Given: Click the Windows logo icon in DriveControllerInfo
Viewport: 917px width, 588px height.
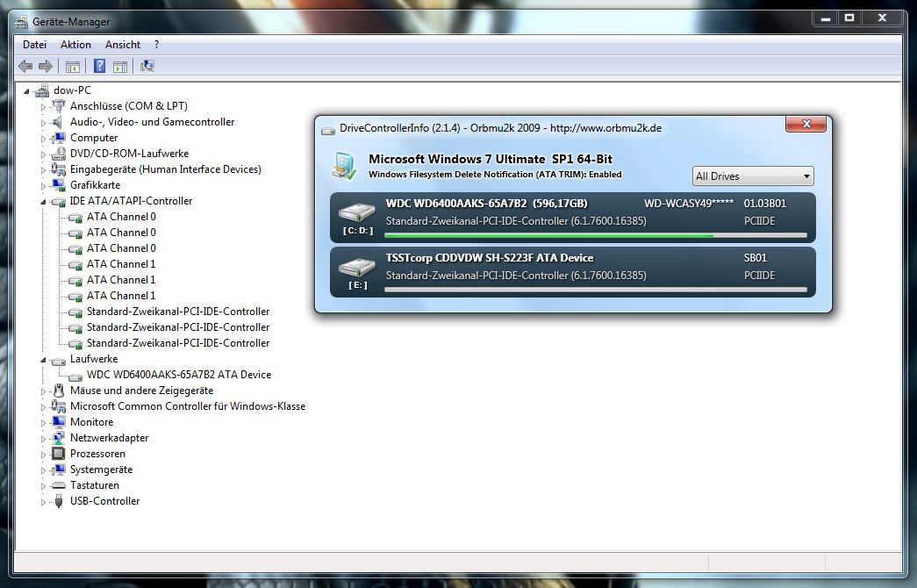Looking at the screenshot, I should 344,166.
